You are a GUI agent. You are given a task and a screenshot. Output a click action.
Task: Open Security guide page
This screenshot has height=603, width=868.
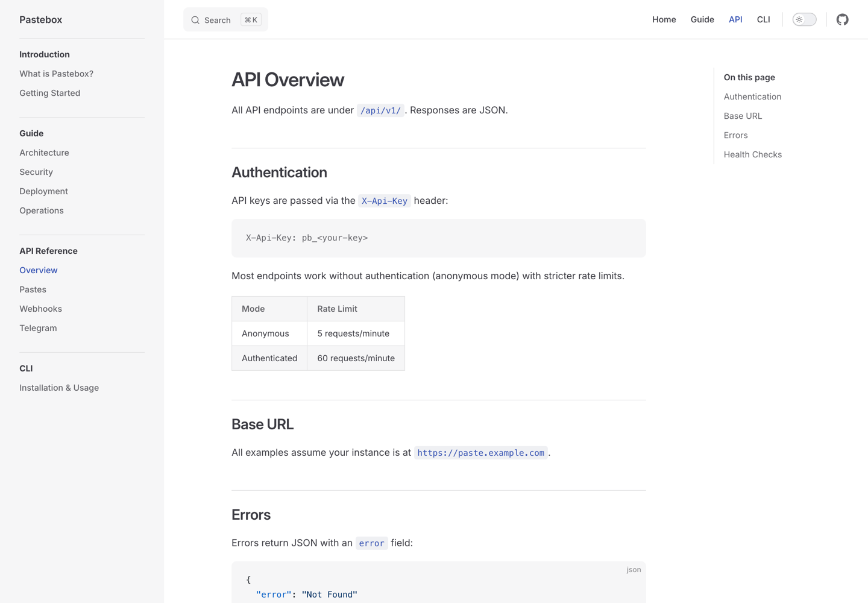tap(36, 172)
